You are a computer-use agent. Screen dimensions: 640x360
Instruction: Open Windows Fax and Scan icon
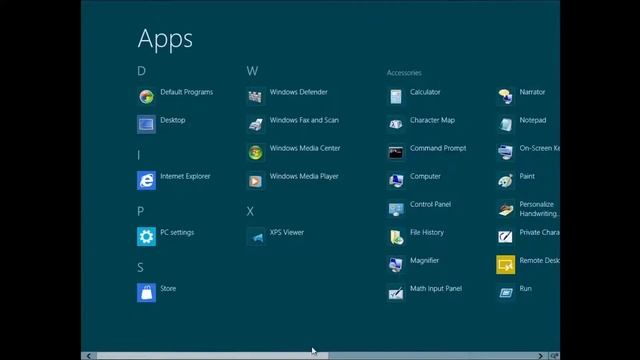pos(256,124)
